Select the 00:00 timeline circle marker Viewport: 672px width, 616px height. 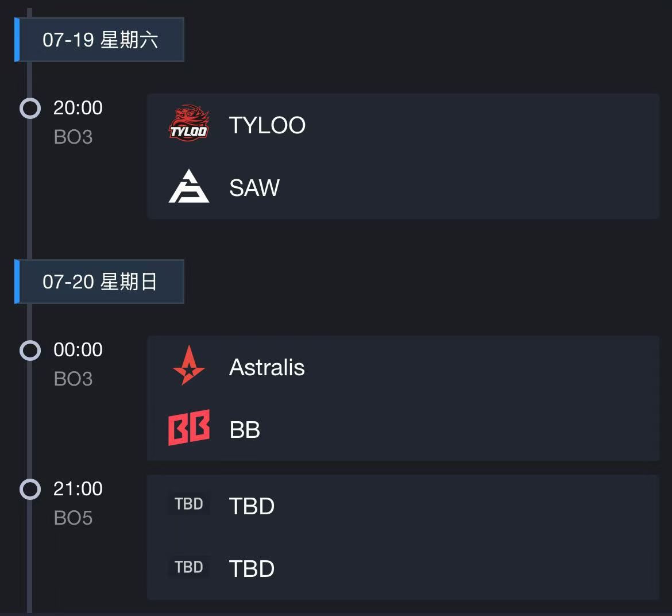coord(30,350)
